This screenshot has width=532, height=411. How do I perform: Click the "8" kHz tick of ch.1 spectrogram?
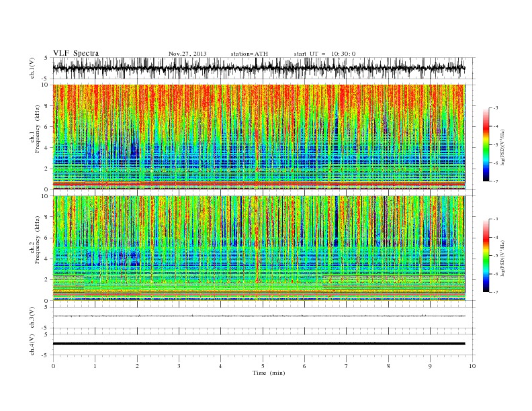(47, 106)
